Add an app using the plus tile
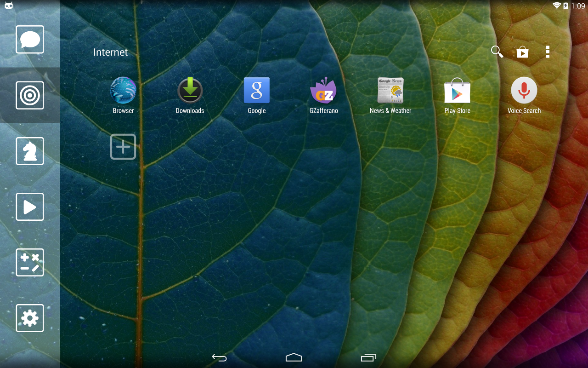588x368 pixels. (123, 146)
